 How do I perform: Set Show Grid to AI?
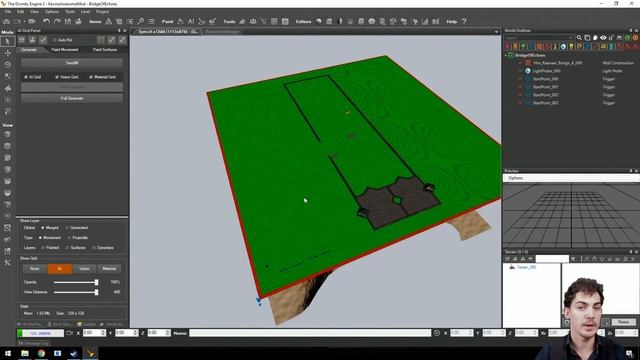60,269
